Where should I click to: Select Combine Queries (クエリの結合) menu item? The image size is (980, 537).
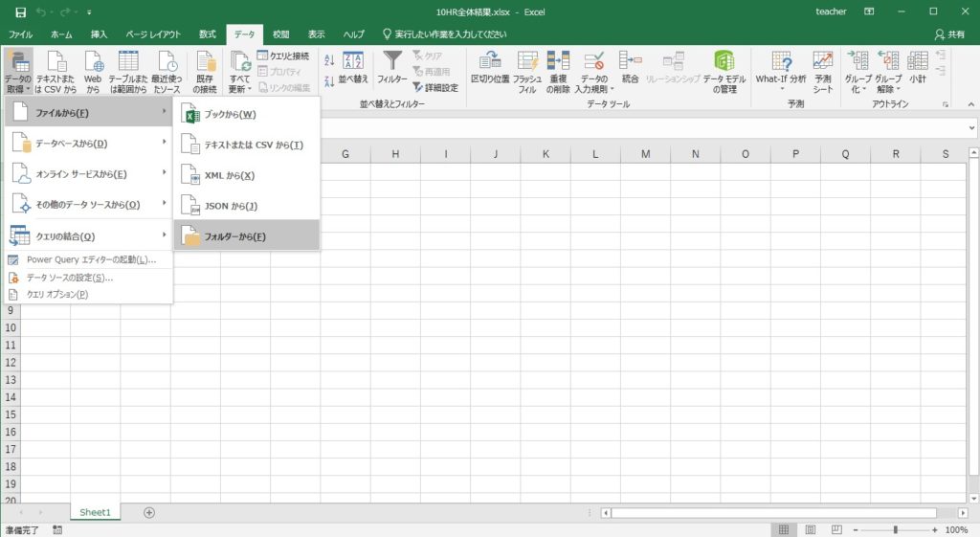pos(89,236)
